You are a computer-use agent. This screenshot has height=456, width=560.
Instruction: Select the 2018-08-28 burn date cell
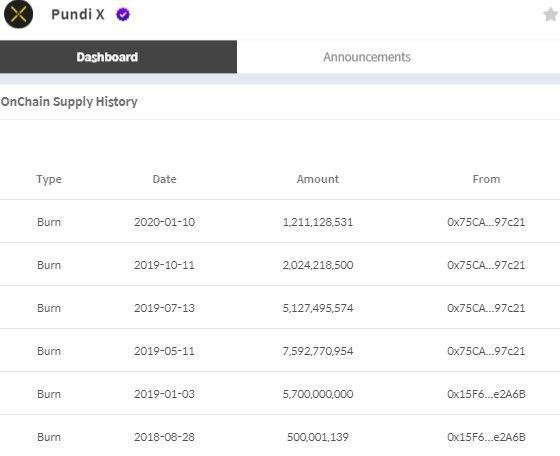pyautogui.click(x=164, y=437)
